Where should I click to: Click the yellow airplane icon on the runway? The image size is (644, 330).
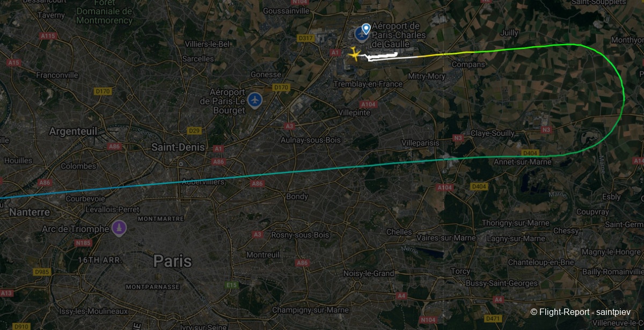(x=354, y=54)
